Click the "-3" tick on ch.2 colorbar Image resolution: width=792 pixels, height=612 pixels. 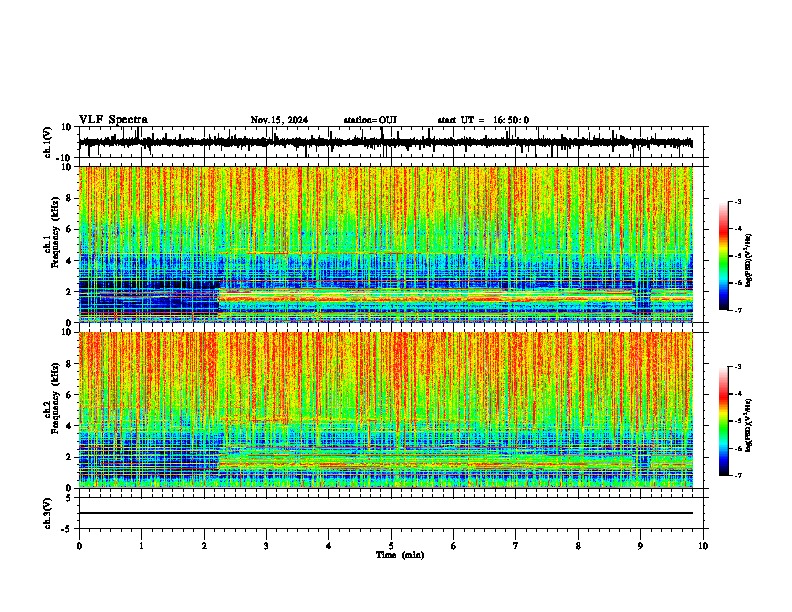point(737,367)
